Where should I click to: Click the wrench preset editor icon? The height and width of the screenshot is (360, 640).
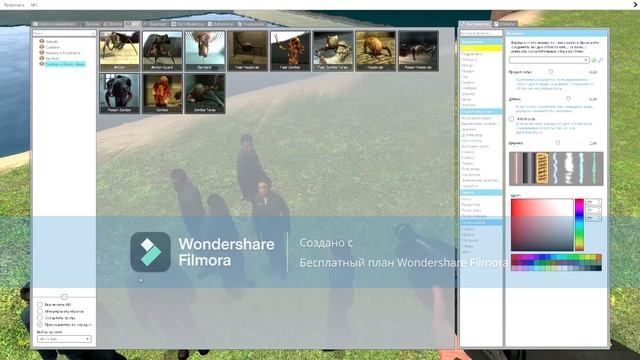click(x=600, y=60)
